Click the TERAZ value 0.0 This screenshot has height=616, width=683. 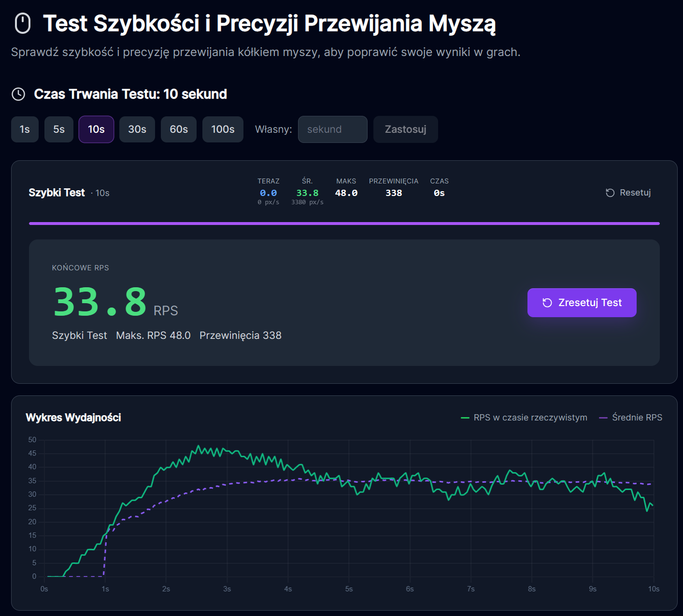(x=269, y=193)
